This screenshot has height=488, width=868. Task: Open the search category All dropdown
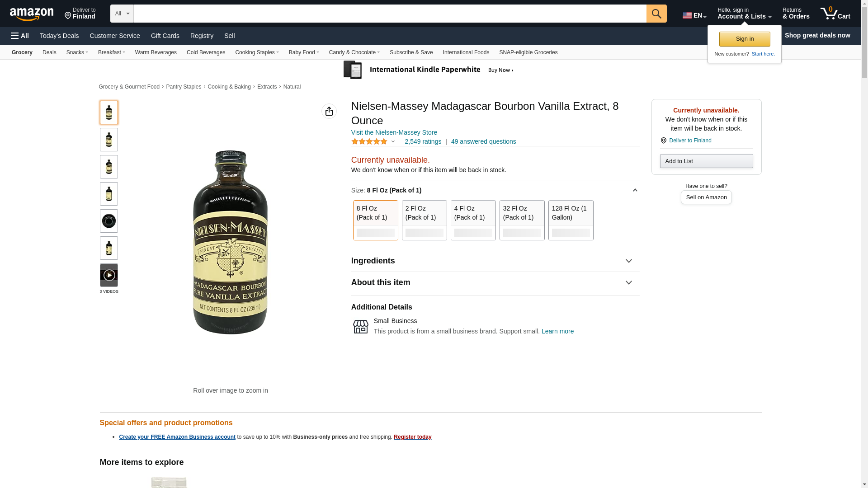pos(122,14)
